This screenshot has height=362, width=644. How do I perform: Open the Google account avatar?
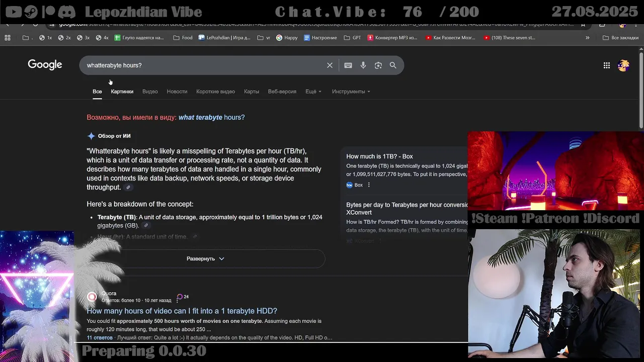pyautogui.click(x=623, y=65)
